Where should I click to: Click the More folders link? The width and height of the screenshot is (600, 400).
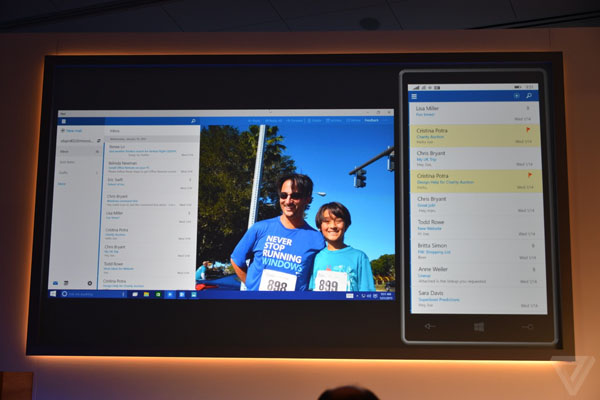(62, 184)
